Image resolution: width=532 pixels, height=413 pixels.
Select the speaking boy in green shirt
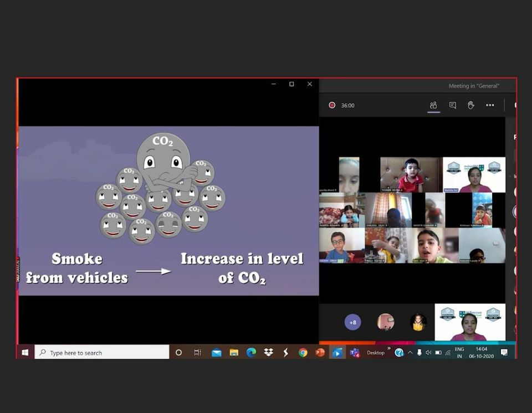tap(436, 245)
